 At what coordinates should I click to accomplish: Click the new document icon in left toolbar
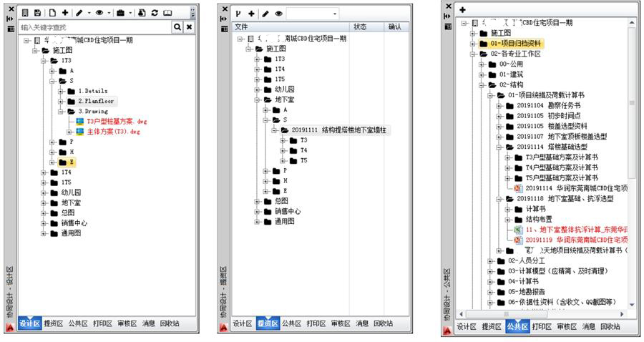tap(52, 13)
